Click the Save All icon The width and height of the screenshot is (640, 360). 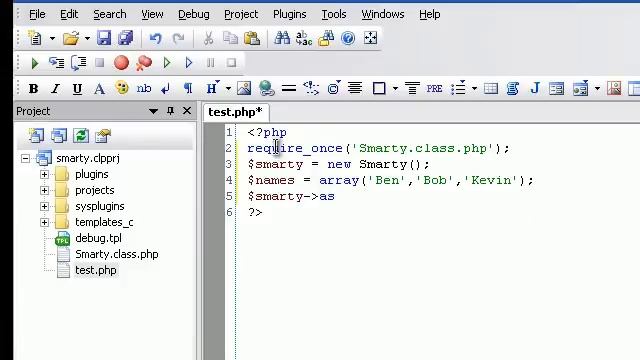coord(126,38)
